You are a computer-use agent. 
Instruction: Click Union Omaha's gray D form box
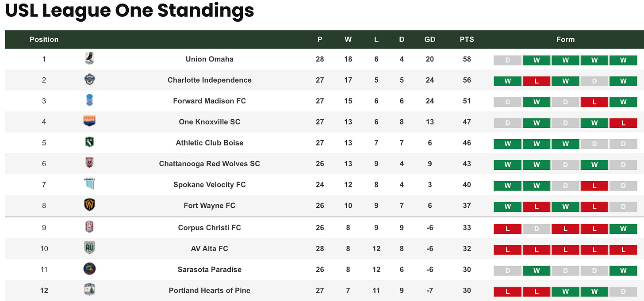point(507,61)
